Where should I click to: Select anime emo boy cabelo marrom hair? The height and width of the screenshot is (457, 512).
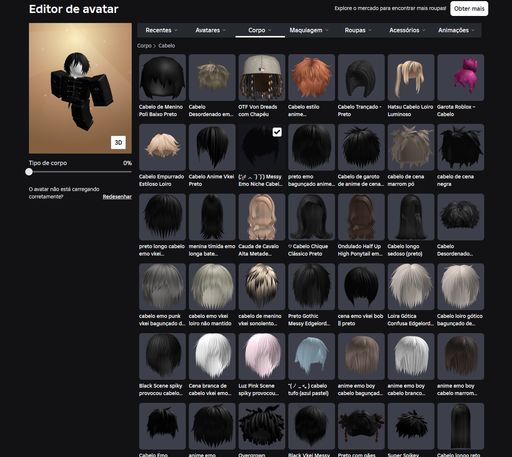coord(460,356)
